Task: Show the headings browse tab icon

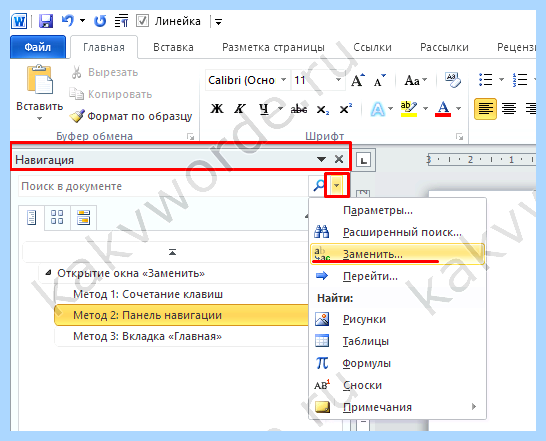Action: pyautogui.click(x=31, y=218)
